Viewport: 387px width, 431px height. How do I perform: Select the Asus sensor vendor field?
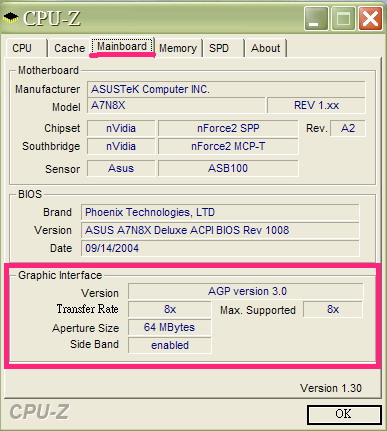point(121,168)
